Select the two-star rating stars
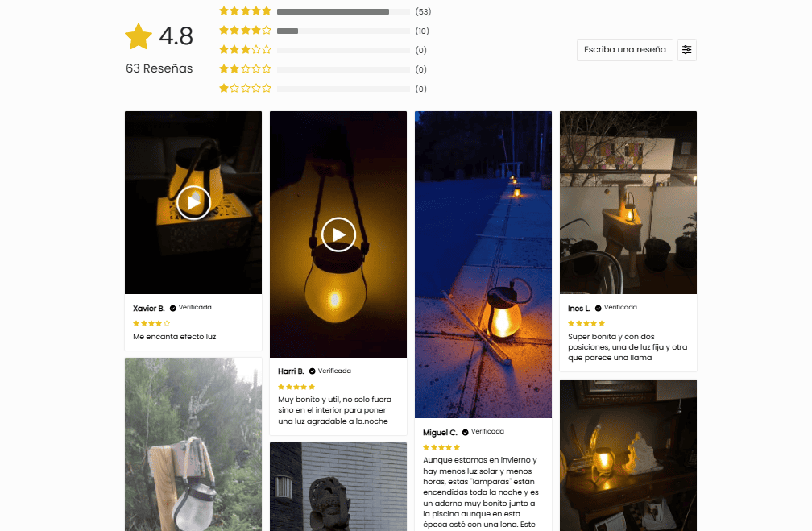Screen dimensions: 812x531 click(245, 69)
